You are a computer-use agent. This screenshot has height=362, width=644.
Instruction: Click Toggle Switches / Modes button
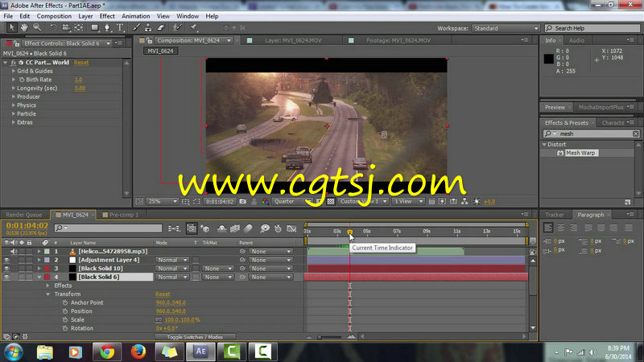195,337
